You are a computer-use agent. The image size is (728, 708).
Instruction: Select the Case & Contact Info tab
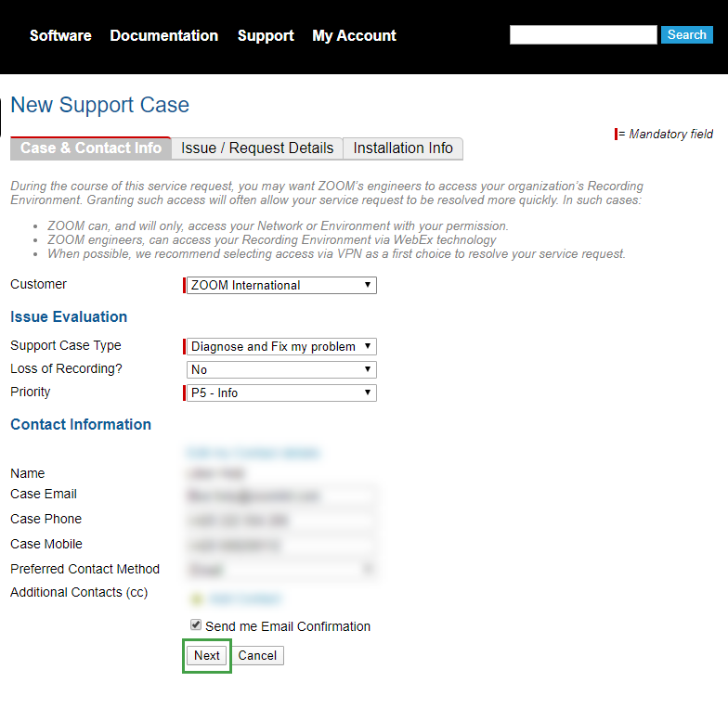pos(91,148)
